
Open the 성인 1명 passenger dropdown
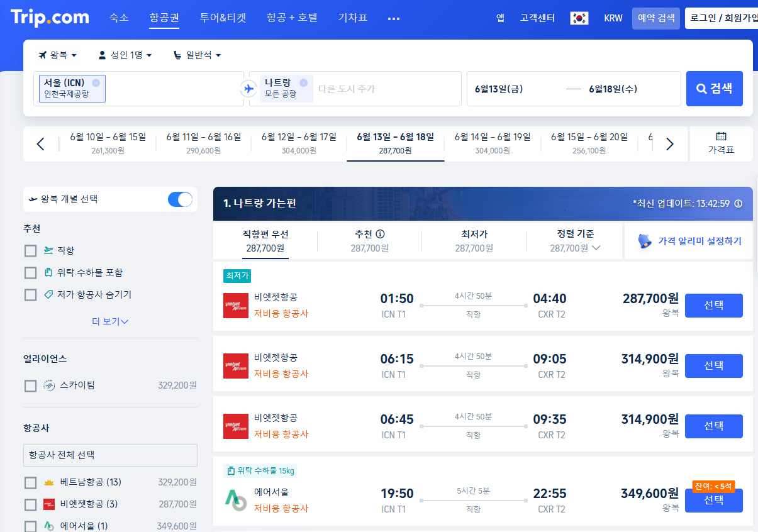click(x=125, y=55)
